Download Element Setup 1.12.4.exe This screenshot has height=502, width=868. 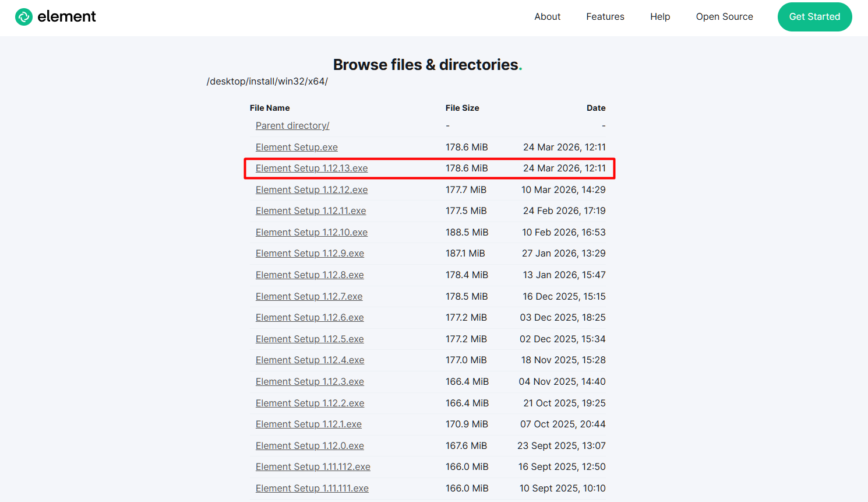coord(310,360)
